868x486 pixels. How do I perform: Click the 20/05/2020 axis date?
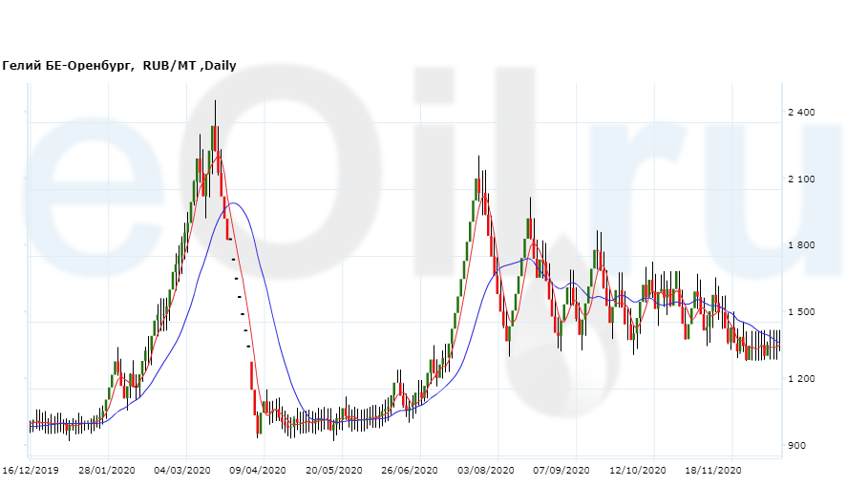click(x=334, y=471)
